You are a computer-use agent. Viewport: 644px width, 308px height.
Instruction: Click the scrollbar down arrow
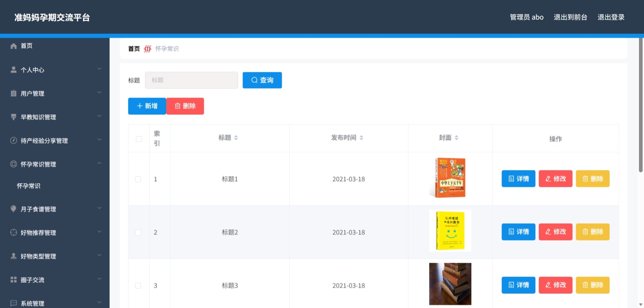point(641,304)
